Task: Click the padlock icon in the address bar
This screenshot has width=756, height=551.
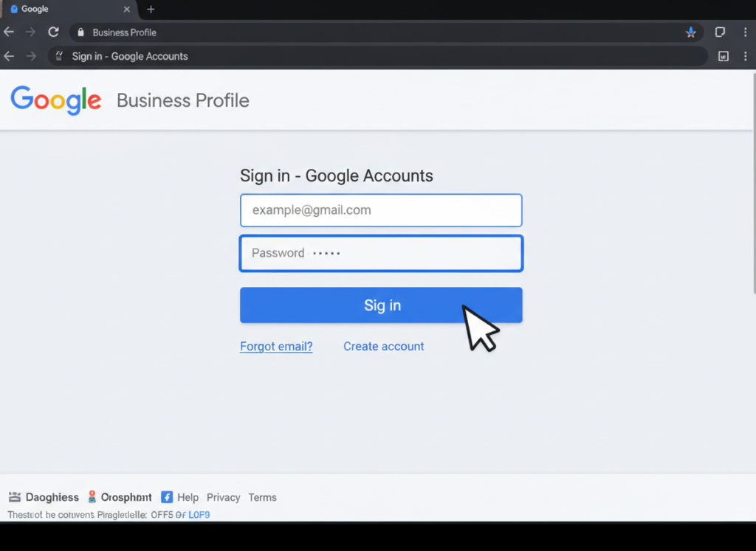Action: point(80,32)
